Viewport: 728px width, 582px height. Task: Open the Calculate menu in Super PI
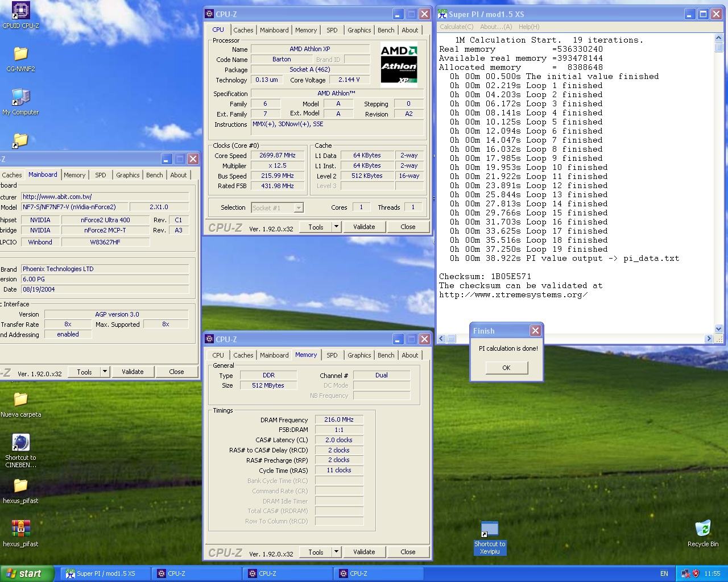click(456, 27)
